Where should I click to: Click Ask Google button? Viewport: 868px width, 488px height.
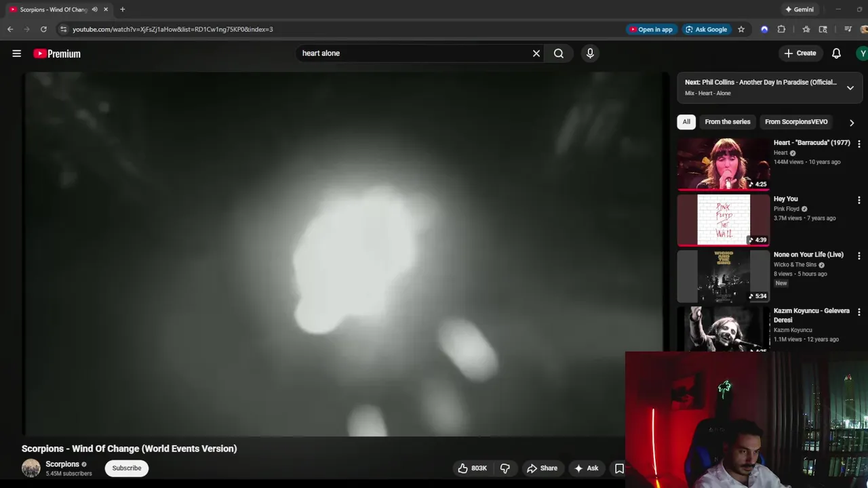[706, 29]
